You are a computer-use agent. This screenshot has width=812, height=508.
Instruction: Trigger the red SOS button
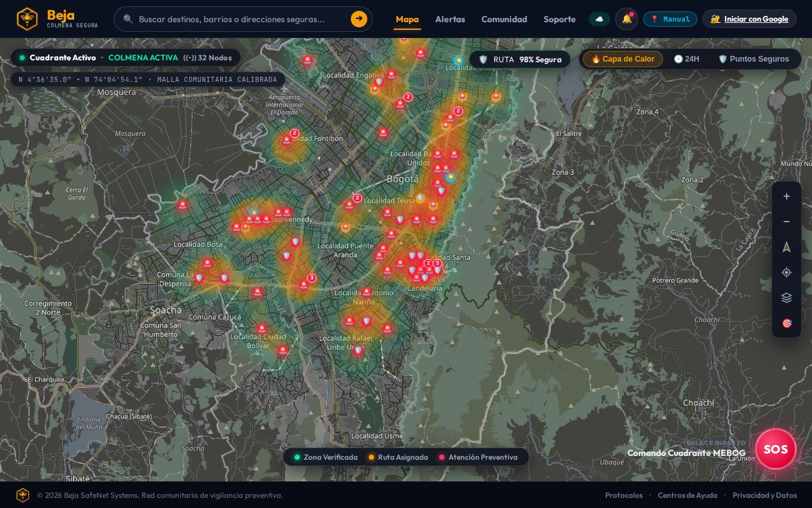[x=775, y=449]
